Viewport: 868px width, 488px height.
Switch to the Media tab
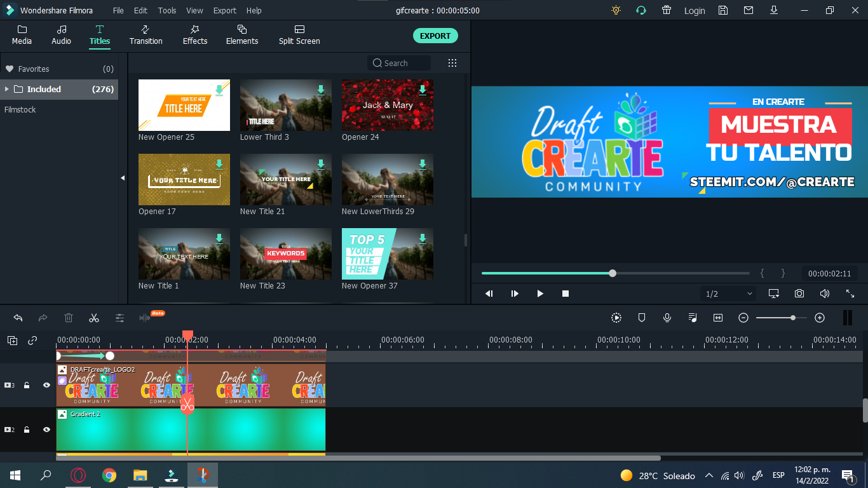click(x=22, y=36)
